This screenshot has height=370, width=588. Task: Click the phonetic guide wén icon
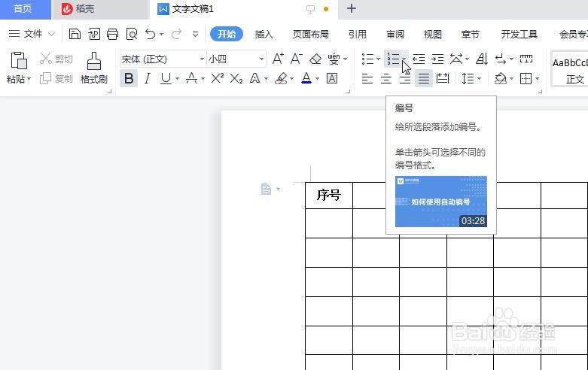tap(334, 59)
